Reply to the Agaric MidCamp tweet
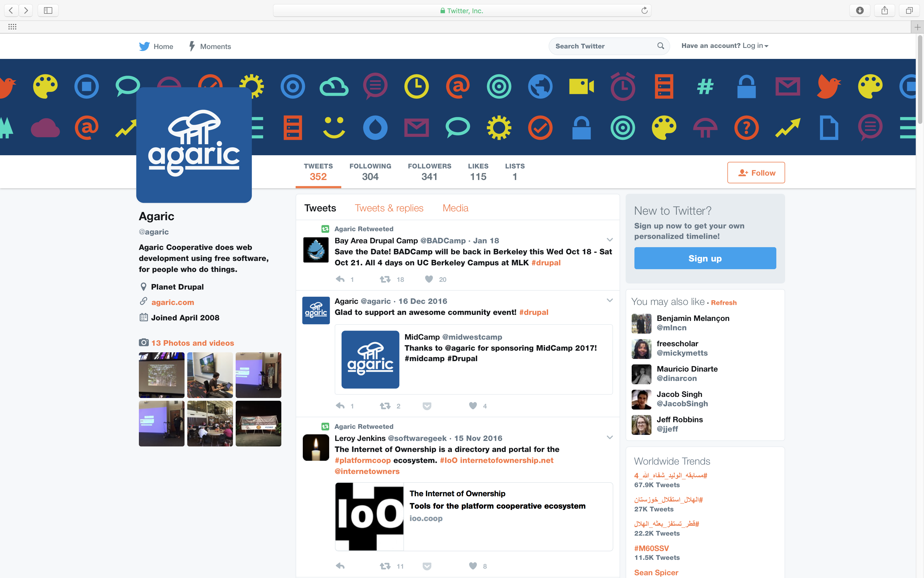Image resolution: width=924 pixels, height=578 pixels. tap(340, 406)
